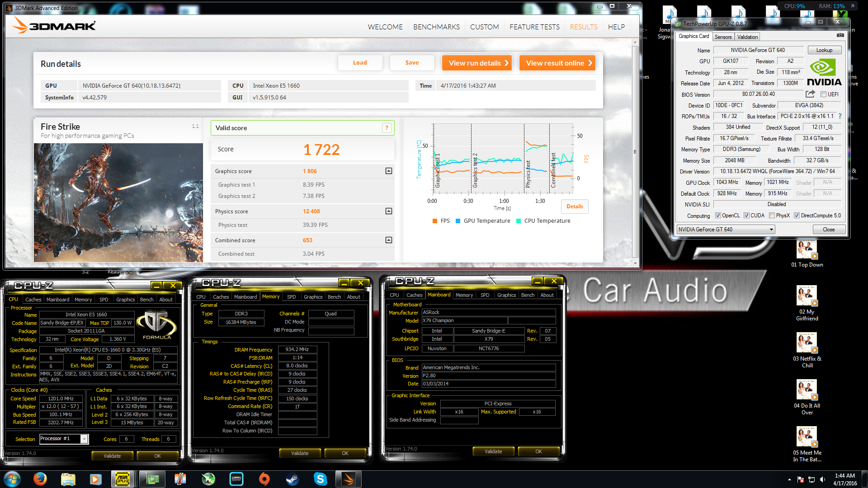Click the Save button in Run details
This screenshot has width=868, height=488.
[412, 63]
